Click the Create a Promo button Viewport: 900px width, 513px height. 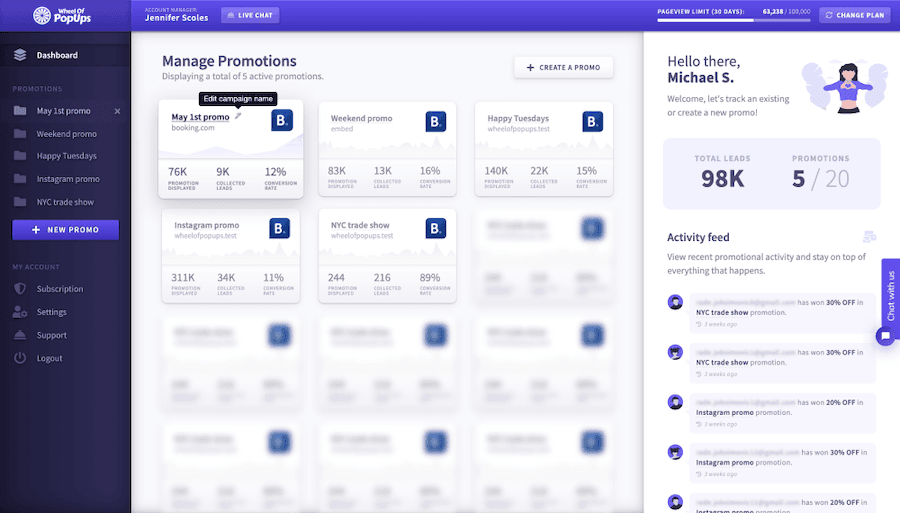[563, 67]
